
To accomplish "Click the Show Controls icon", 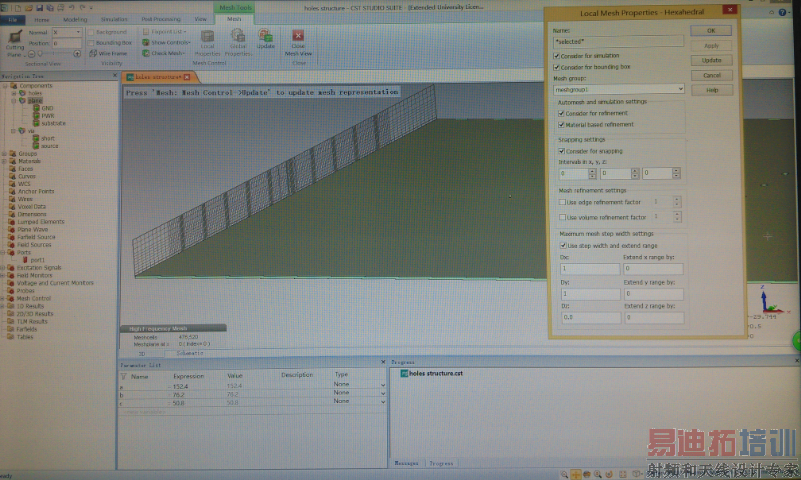I will pos(146,42).
